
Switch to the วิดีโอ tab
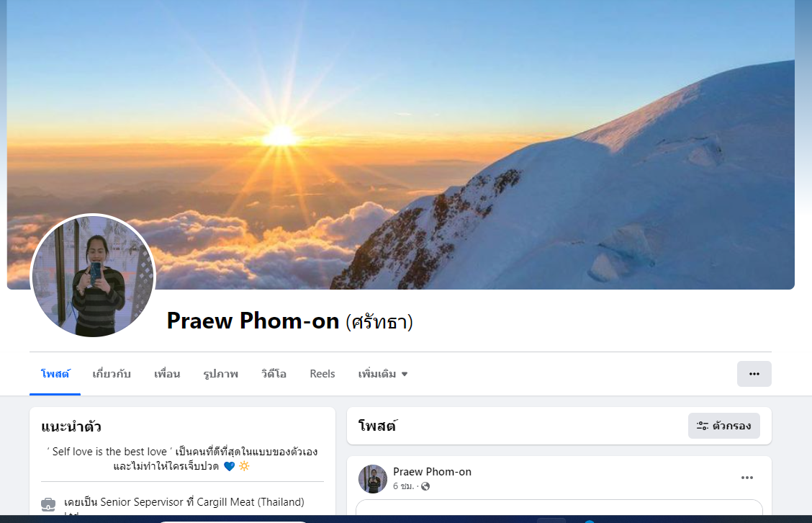point(274,374)
